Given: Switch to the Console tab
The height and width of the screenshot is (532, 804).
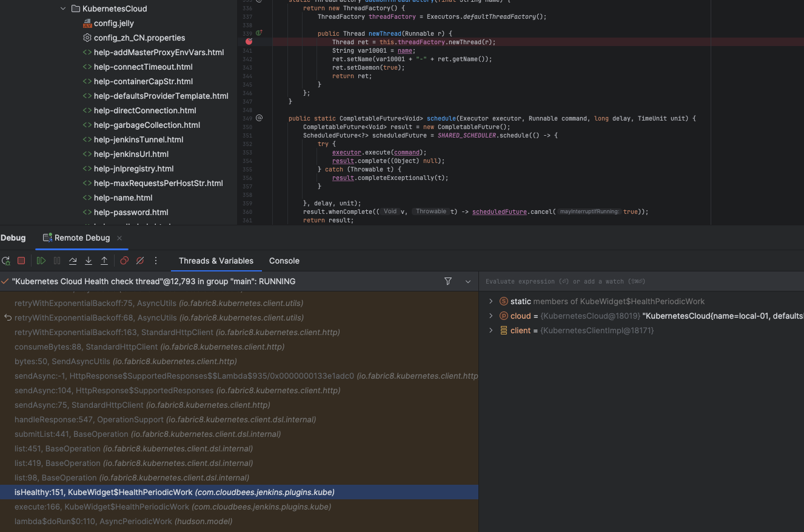Looking at the screenshot, I should [x=284, y=261].
